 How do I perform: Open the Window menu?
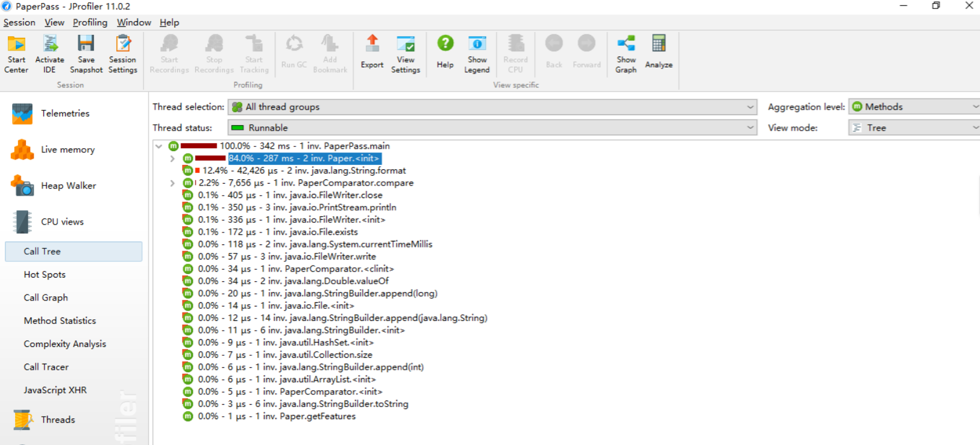point(134,22)
